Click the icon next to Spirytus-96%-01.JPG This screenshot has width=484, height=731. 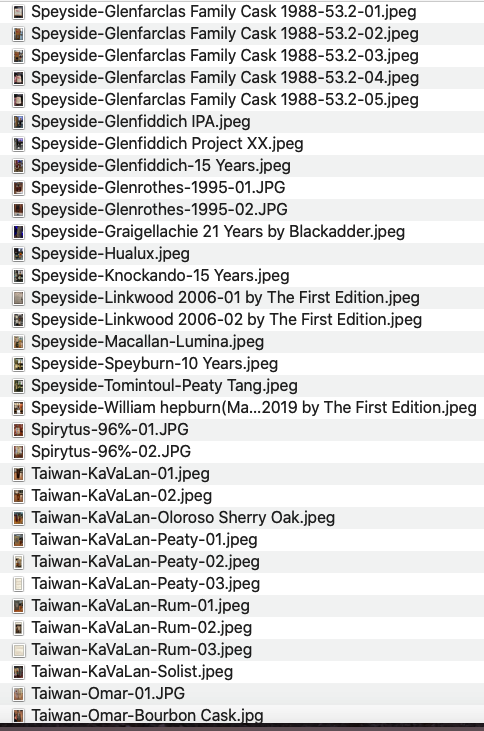pos(18,430)
